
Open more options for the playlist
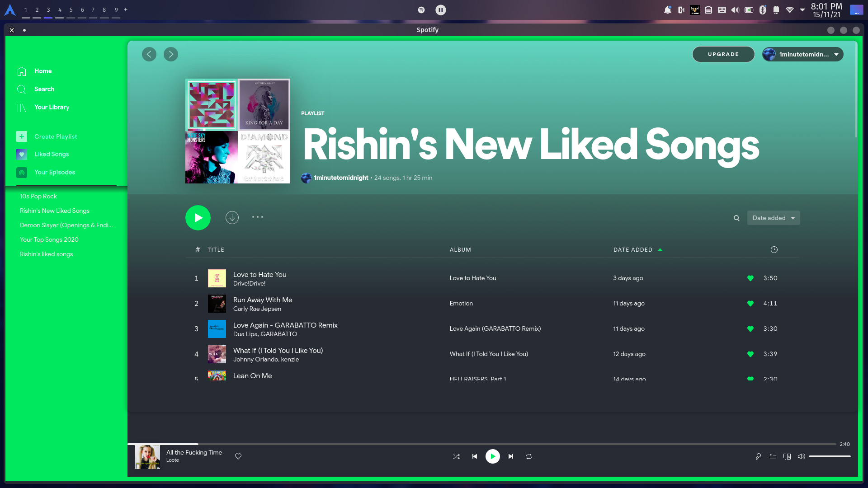(257, 217)
